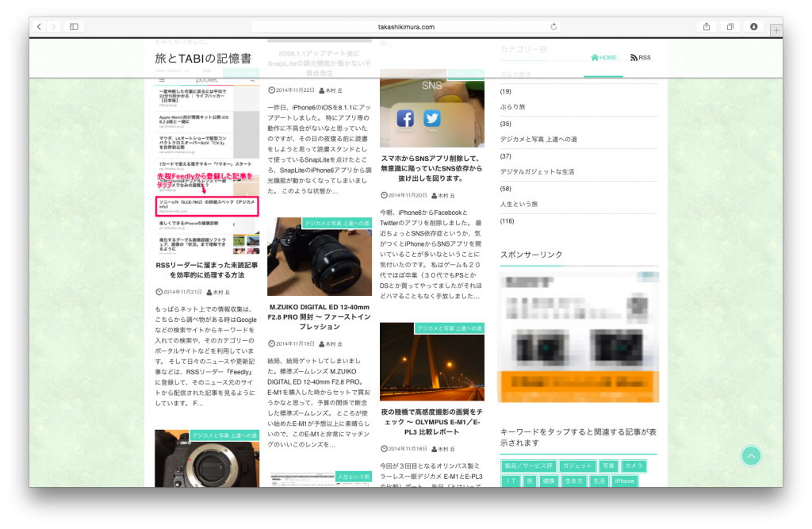Select the ガジェット keyword tag
This screenshot has width=812, height=529.
click(x=577, y=466)
